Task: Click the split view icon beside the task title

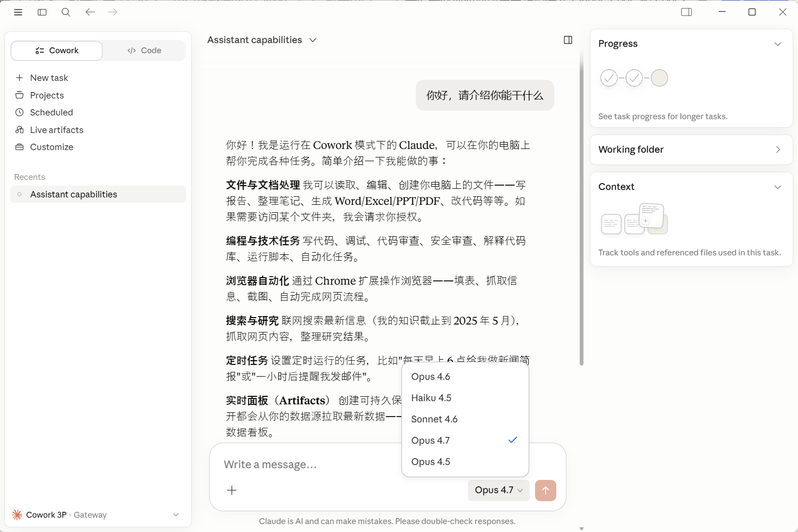Action: tap(568, 40)
